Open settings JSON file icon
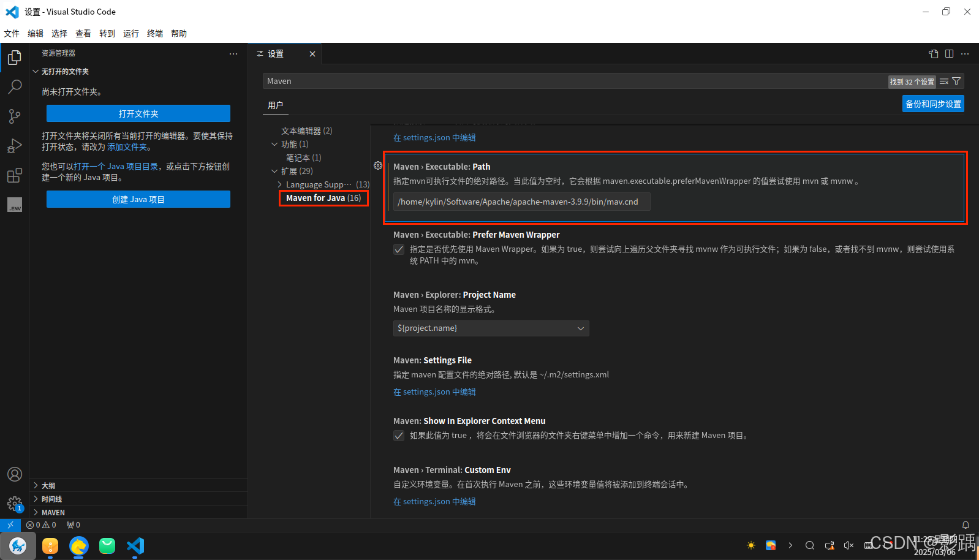This screenshot has height=560, width=979. pyautogui.click(x=933, y=54)
